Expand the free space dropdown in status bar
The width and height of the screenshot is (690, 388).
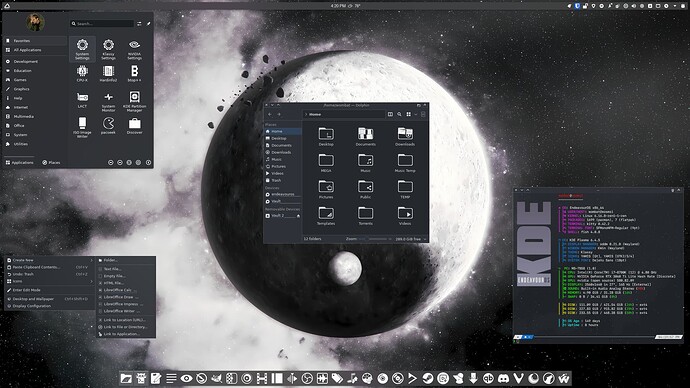click(x=425, y=239)
